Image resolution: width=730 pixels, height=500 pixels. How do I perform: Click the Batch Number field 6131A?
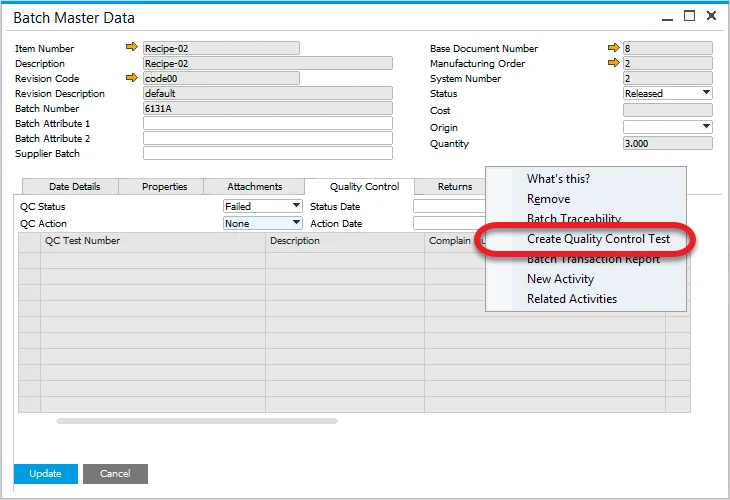click(268, 108)
